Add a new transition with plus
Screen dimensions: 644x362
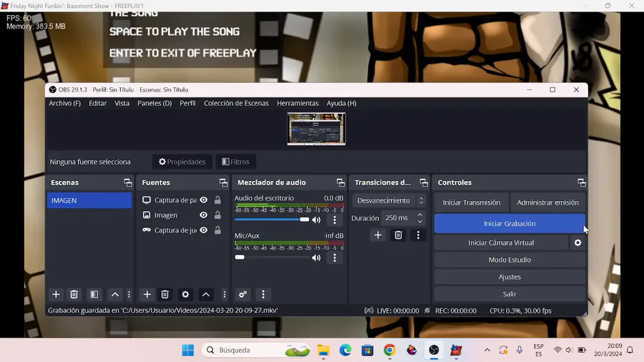[x=378, y=235]
